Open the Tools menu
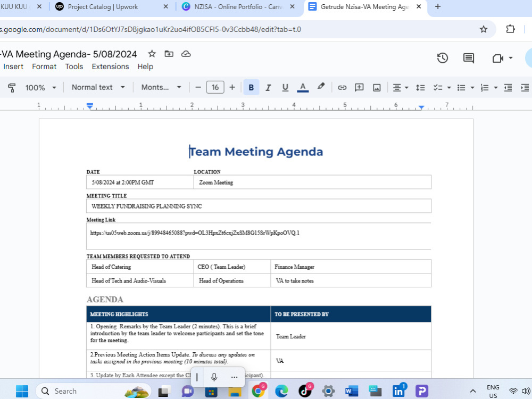 point(74,66)
